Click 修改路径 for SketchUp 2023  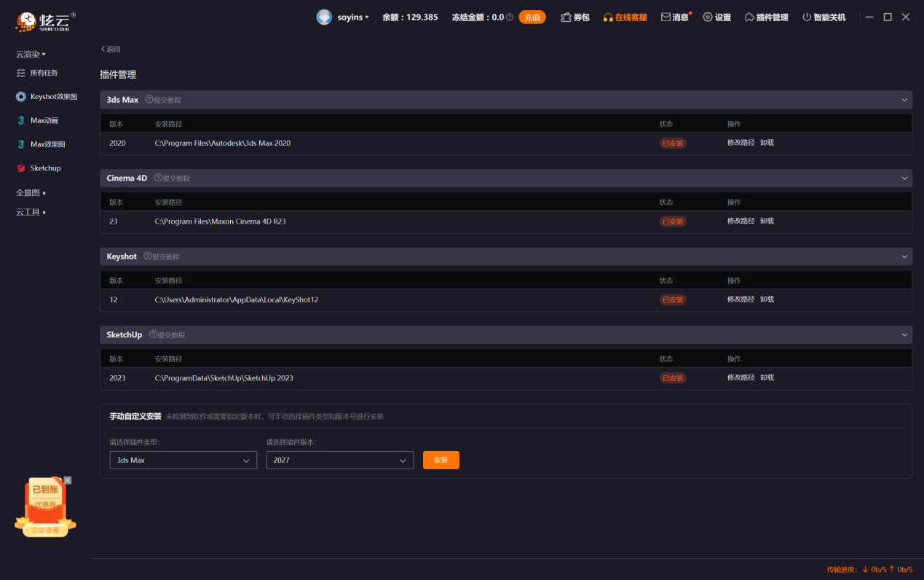point(741,377)
